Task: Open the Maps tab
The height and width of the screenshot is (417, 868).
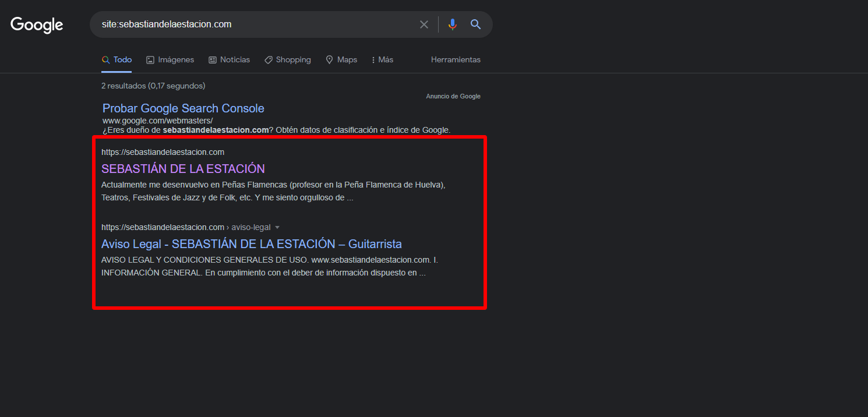Action: [341, 60]
